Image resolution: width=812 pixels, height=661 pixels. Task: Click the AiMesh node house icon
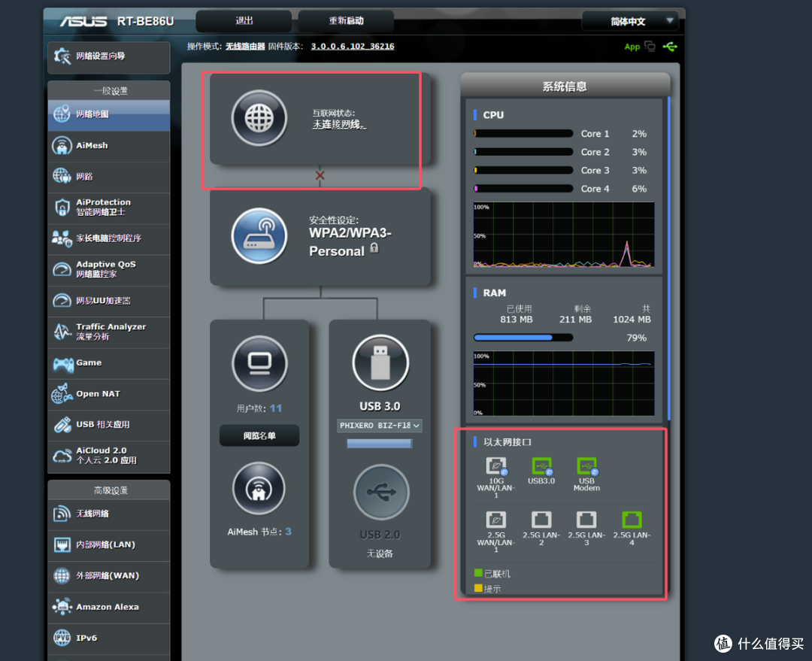click(x=259, y=489)
